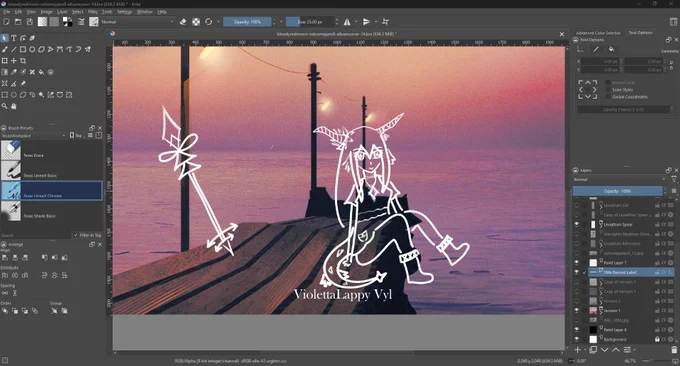Hide the Leviathan Spear layer
The height and width of the screenshot is (366, 680).
576,224
